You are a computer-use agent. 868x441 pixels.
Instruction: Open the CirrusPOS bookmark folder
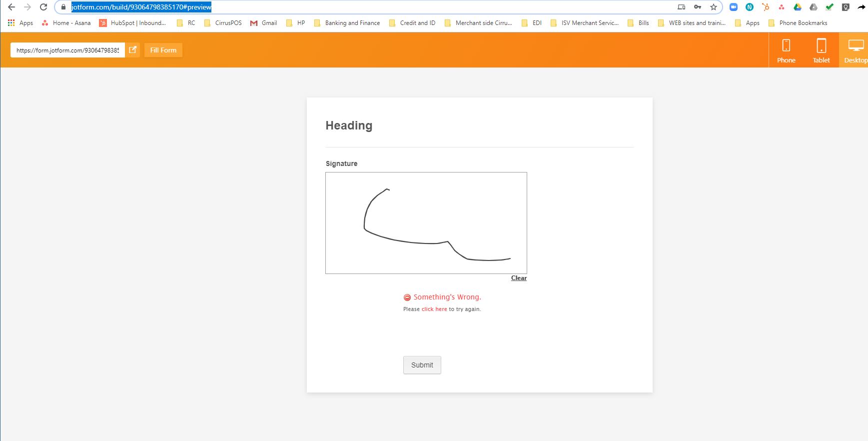[x=223, y=23]
